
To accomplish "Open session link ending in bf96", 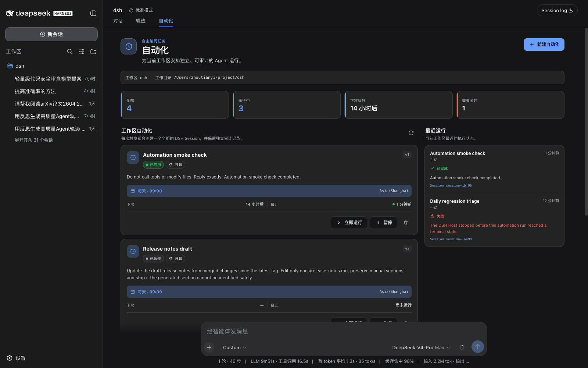I will coord(451,185).
